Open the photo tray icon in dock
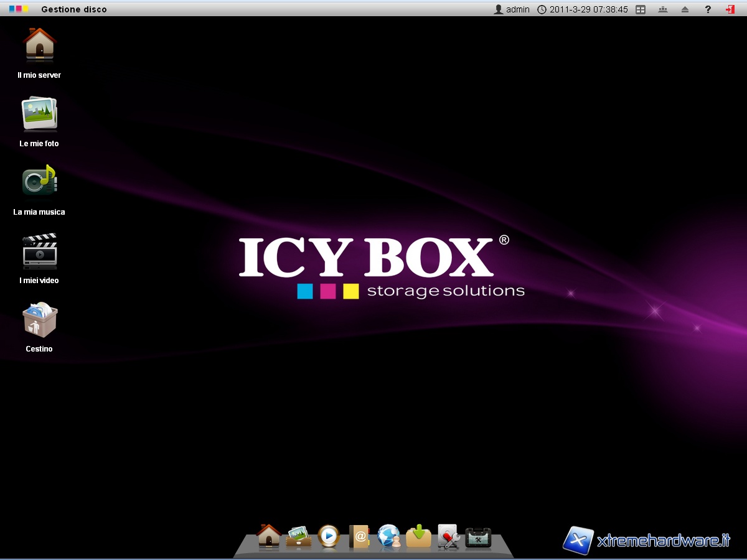 (x=299, y=536)
